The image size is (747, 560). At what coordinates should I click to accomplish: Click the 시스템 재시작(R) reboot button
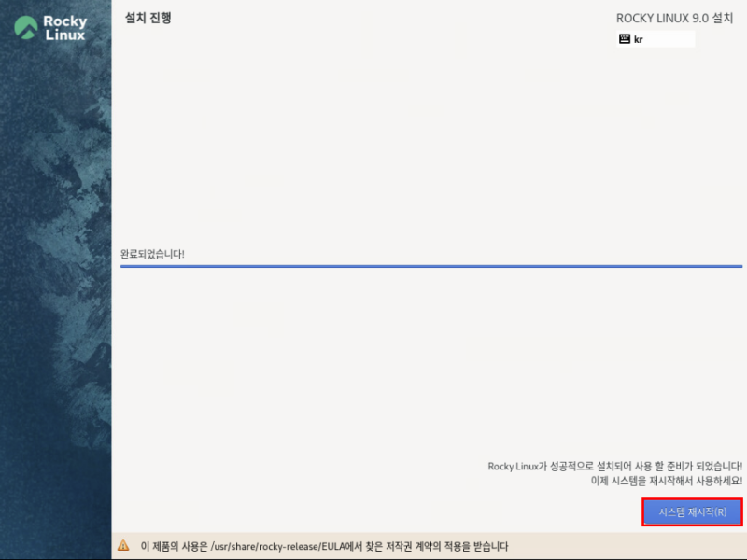point(692,511)
